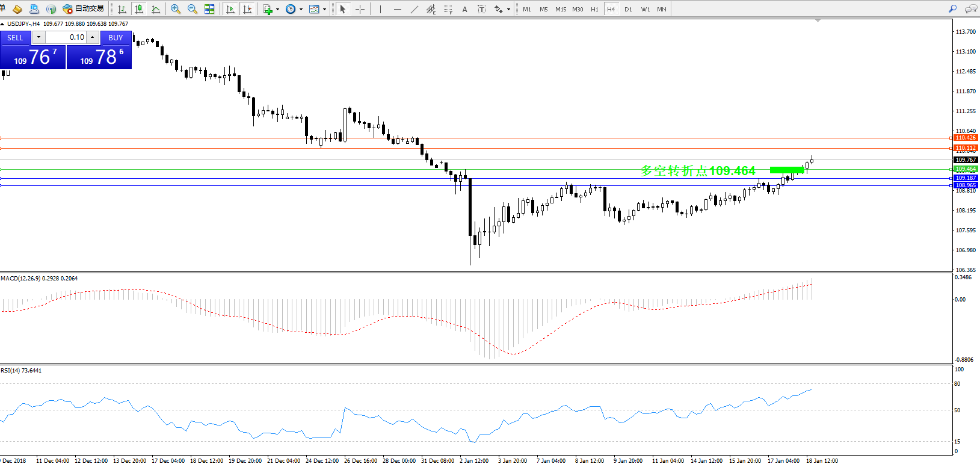This screenshot has height=467, width=980.
Task: Zoom out of the chart
Action: 193,9
